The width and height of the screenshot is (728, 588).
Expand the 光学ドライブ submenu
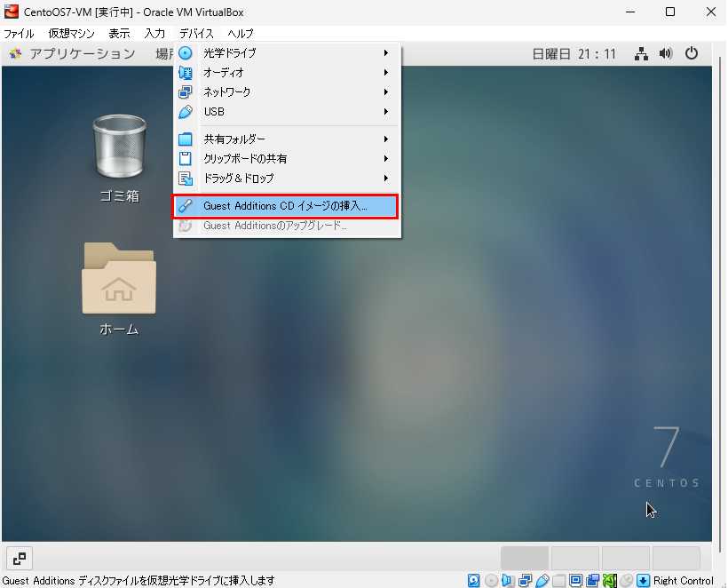tap(284, 53)
